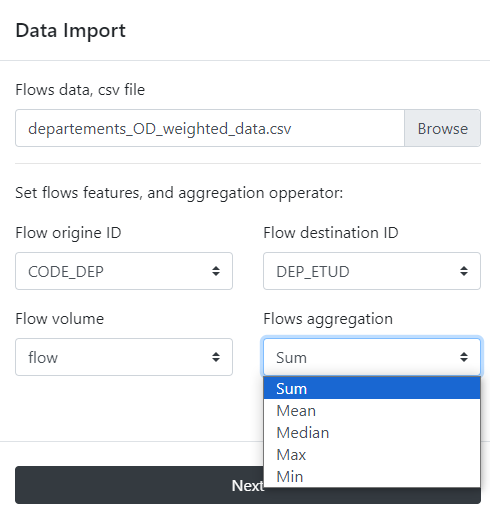Click the Flow volume label
This screenshot has height=512, width=490.
[60, 319]
